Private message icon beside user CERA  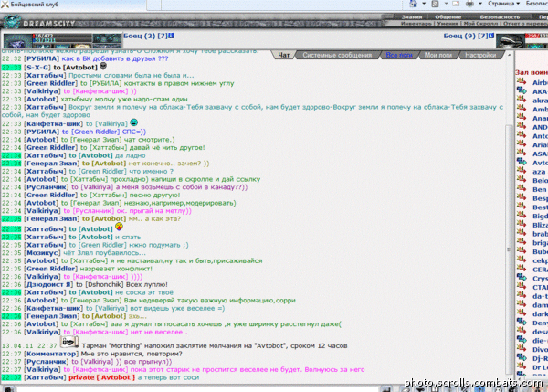tap(522, 269)
